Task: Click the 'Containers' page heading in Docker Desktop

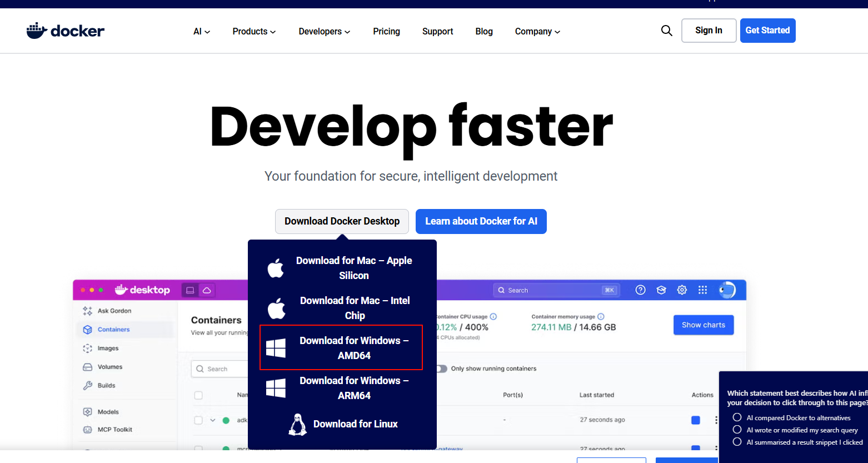Action: click(x=216, y=320)
